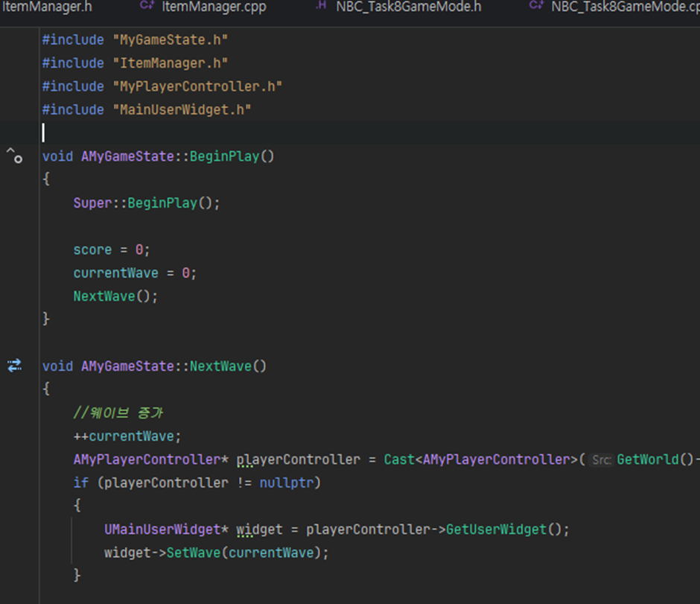Switch to NBC_Task8GameMode.h tab

(x=409, y=7)
